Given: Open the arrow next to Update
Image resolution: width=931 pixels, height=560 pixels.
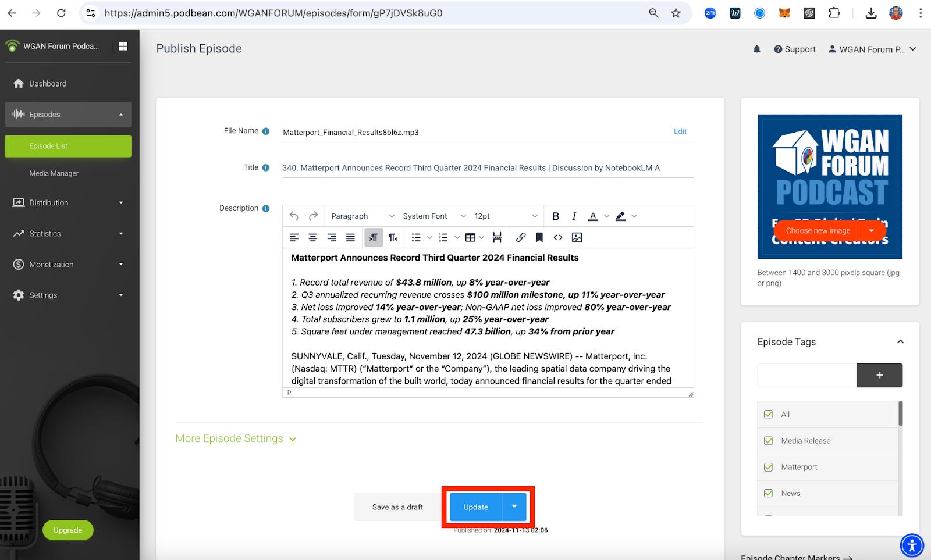Looking at the screenshot, I should point(514,507).
